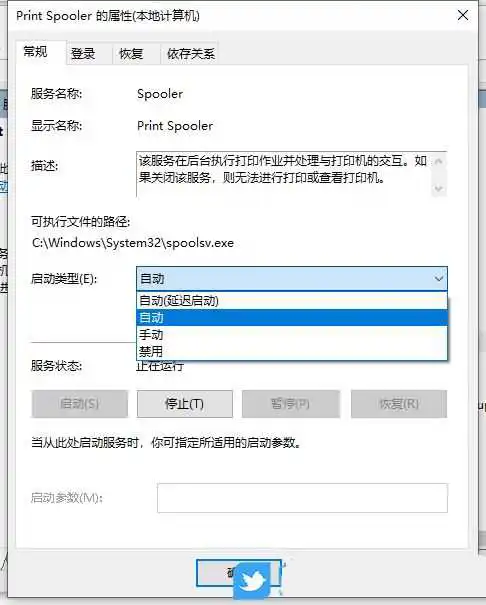Click the 暂停(P) button
The image size is (486, 605).
click(x=291, y=404)
